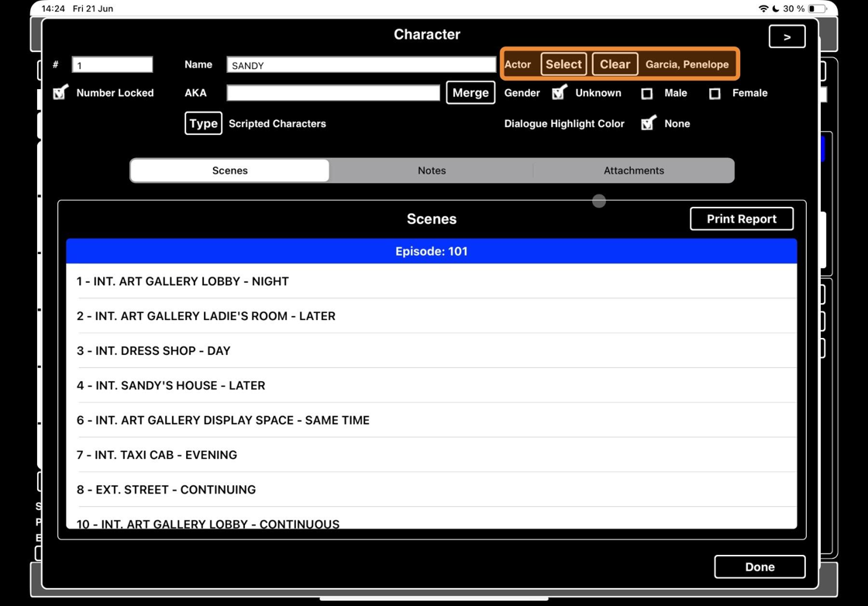Close the dialog with Done
The width and height of the screenshot is (868, 606).
point(759,566)
